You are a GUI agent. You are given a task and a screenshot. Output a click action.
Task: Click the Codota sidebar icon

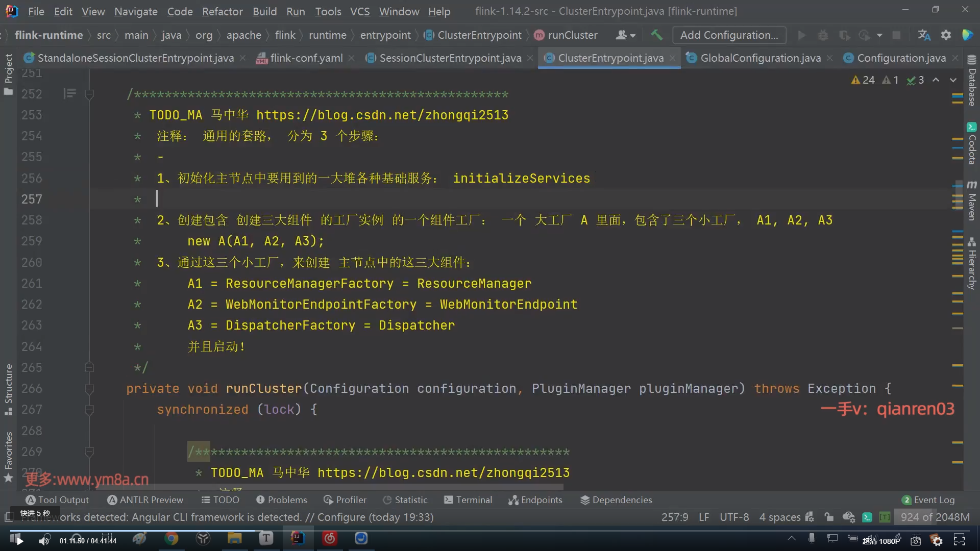(971, 143)
